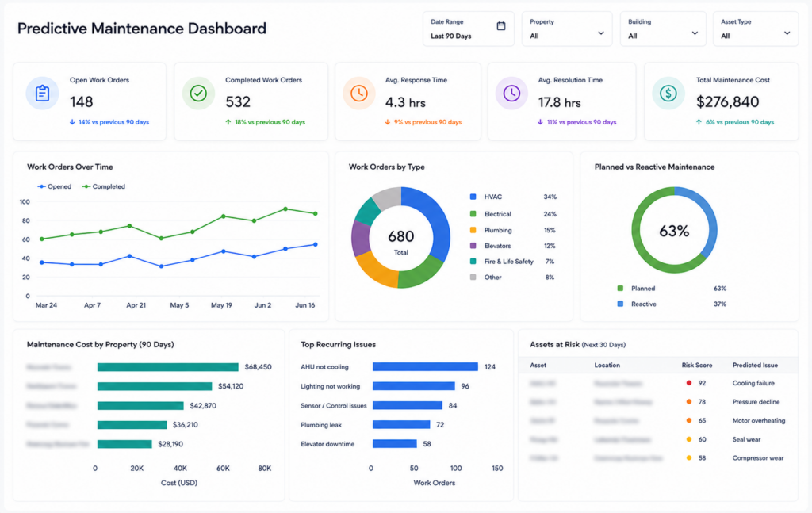Toggle the Completed series in the legend
This screenshot has height=513, width=812.
[x=104, y=186]
